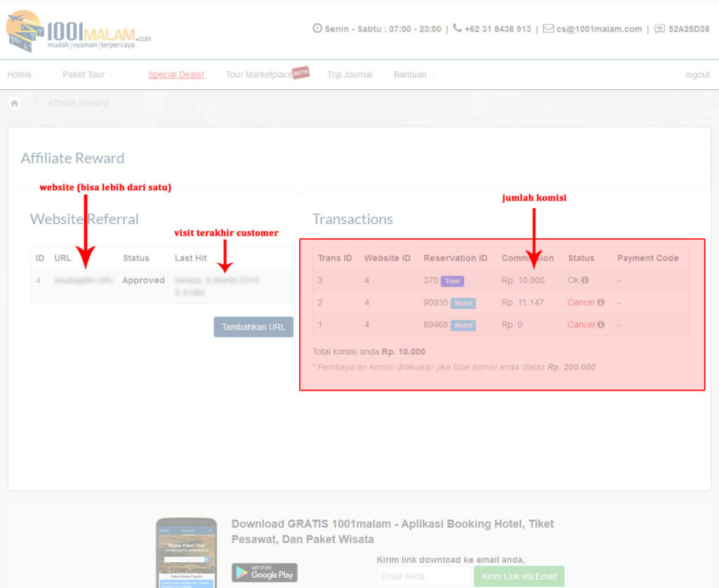Viewport: 719px width, 588px height.
Task: Click the 1001malam.com logo
Action: pos(79,31)
